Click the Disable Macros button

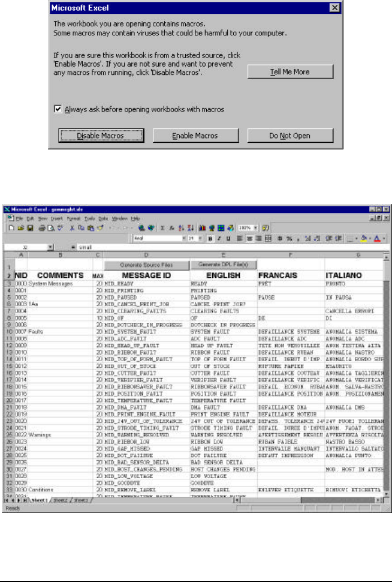[x=101, y=136]
